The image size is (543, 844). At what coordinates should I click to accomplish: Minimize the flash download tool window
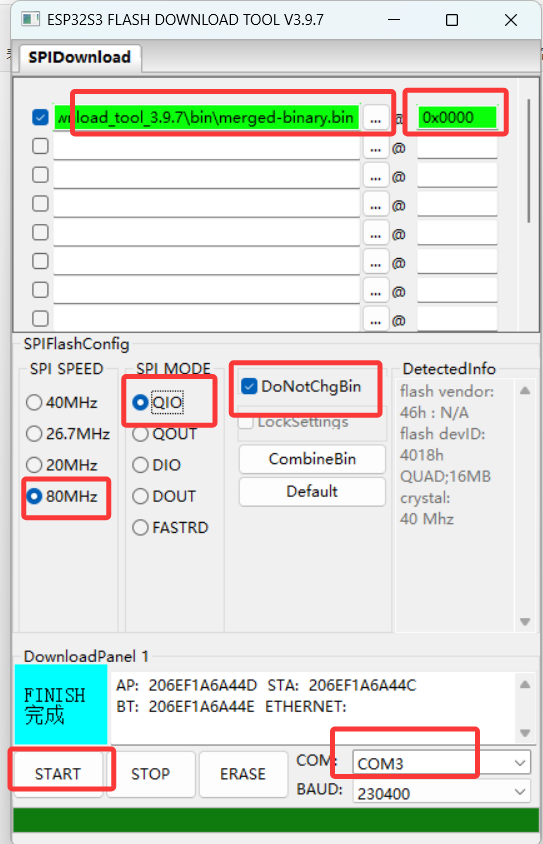394,20
